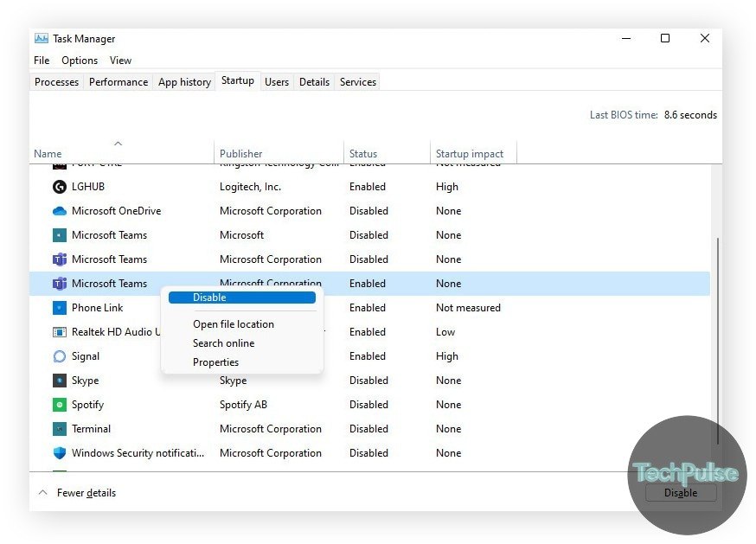
Task: Click the Disabled status of Skype
Action: coord(368,381)
